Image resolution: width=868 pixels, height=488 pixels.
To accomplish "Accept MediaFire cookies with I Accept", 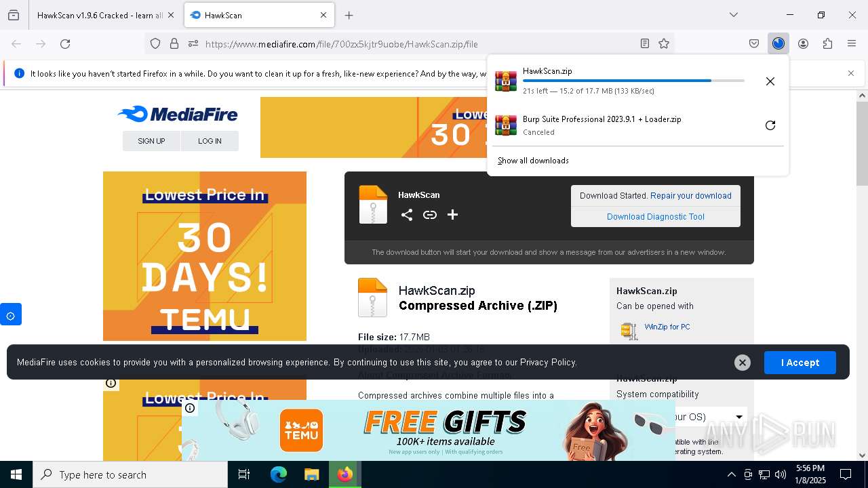I will (x=800, y=363).
